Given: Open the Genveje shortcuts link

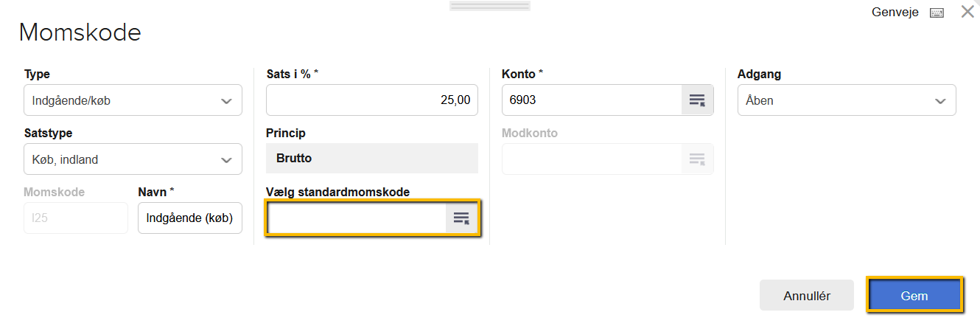Looking at the screenshot, I should [895, 13].
